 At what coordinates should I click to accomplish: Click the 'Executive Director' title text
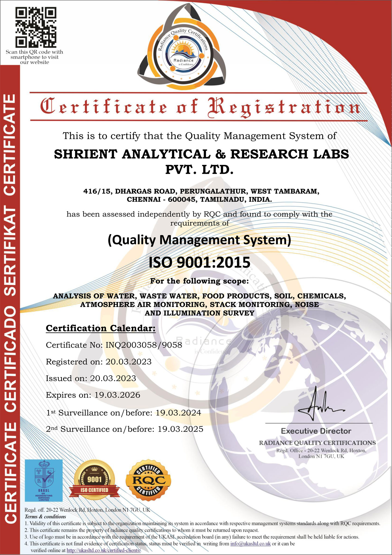[316, 431]
